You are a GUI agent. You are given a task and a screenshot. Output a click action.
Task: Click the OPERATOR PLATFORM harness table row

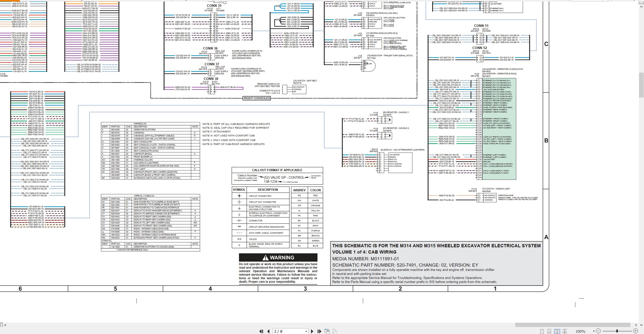pos(150,130)
